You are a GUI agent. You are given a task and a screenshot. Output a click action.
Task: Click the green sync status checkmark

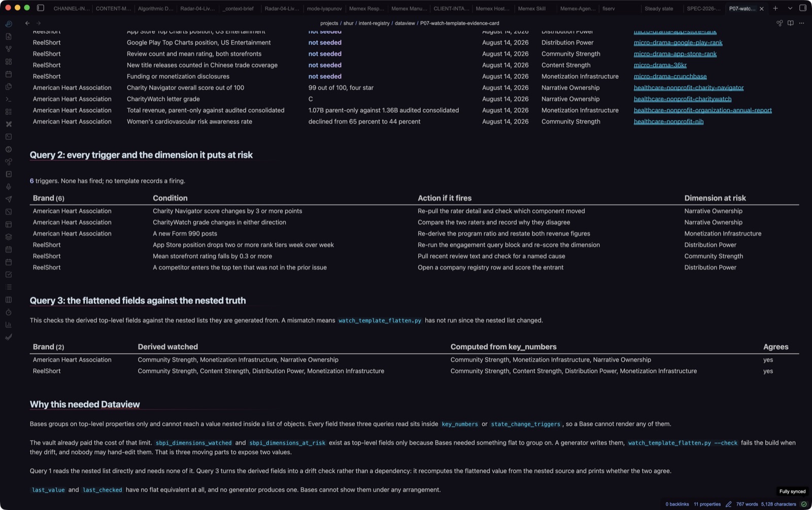pyautogui.click(x=804, y=504)
